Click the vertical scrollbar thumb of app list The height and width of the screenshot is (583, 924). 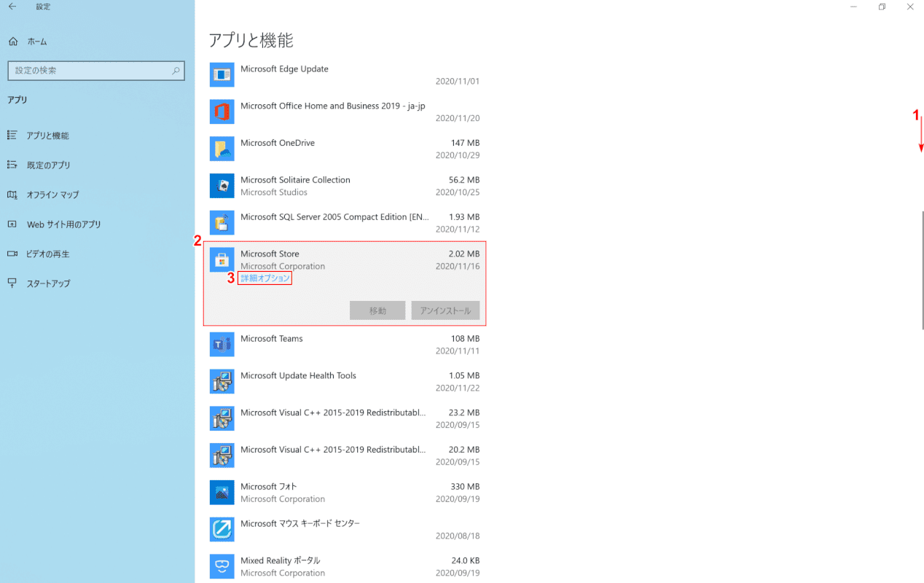pos(923,270)
